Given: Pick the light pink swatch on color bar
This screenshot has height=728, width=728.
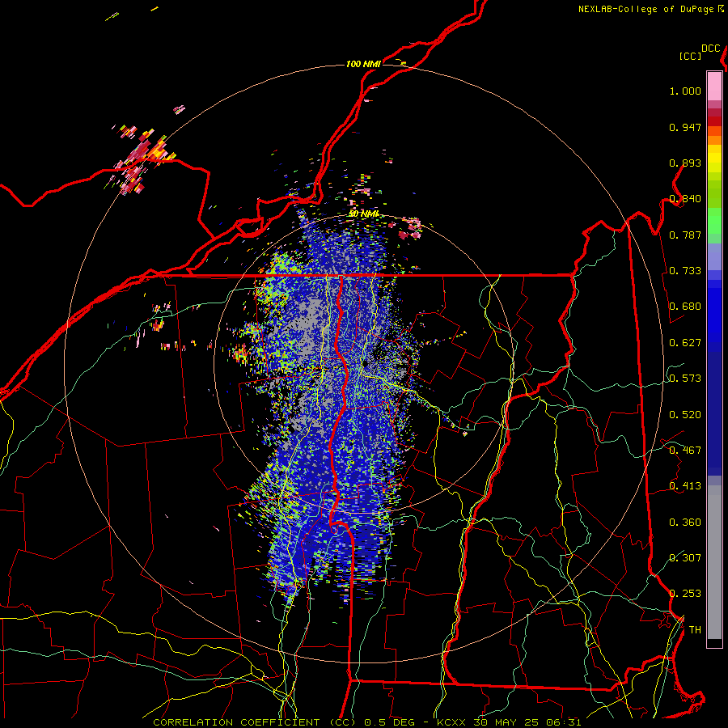Looking at the screenshot, I should [x=714, y=87].
